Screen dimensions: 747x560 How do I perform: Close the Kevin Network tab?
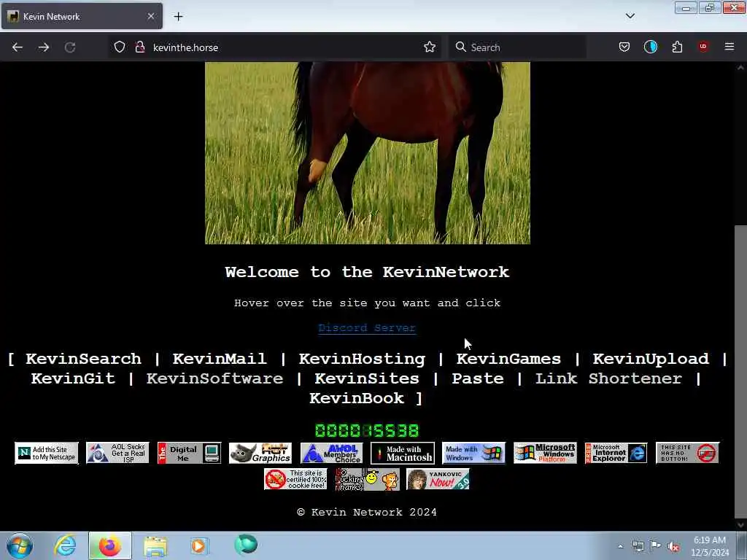(x=150, y=16)
